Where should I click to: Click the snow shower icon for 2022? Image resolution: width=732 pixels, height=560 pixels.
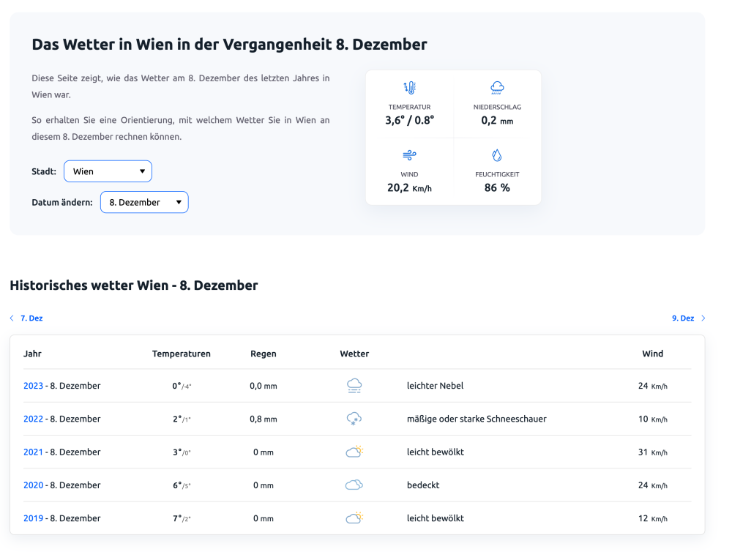pyautogui.click(x=354, y=419)
